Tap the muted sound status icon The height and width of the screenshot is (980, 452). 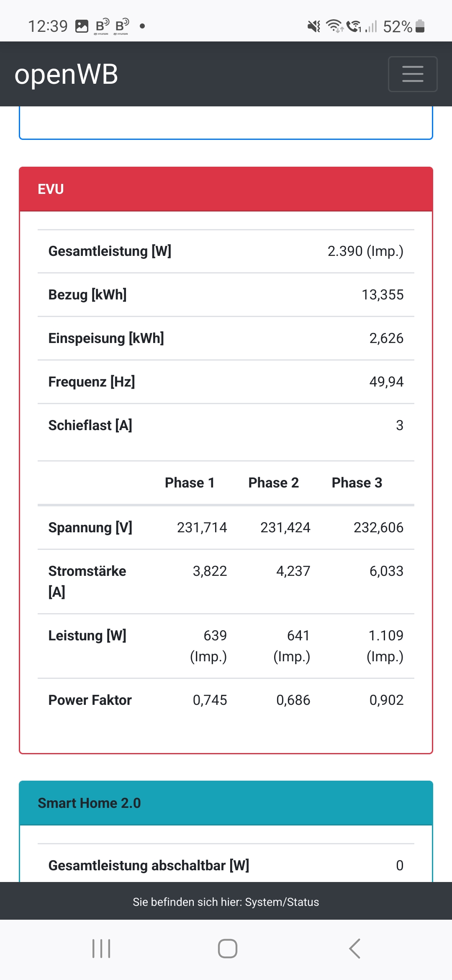point(313,26)
